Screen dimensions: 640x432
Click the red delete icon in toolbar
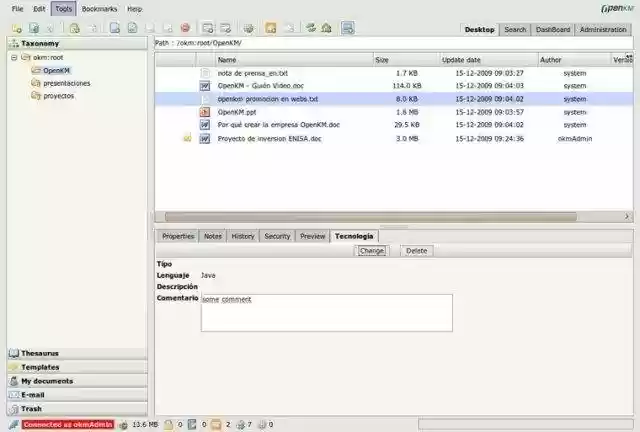pyautogui.click(x=185, y=28)
